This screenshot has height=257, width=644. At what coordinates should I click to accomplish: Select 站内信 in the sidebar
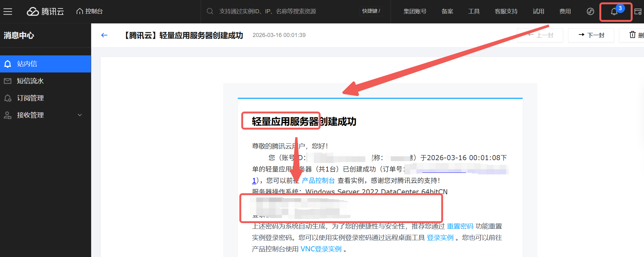tap(45, 64)
